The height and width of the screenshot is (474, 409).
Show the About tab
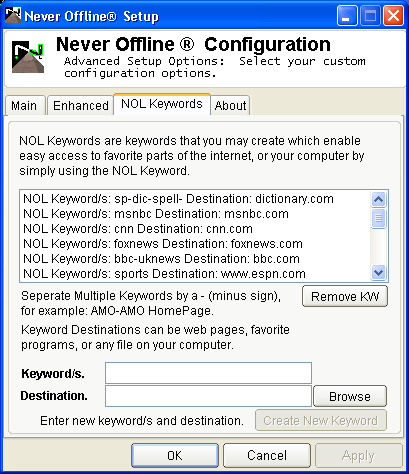click(230, 106)
